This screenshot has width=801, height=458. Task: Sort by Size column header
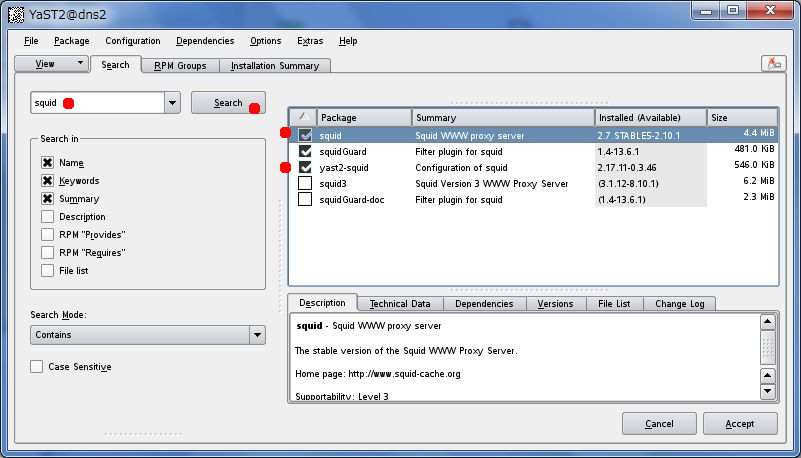click(x=742, y=117)
